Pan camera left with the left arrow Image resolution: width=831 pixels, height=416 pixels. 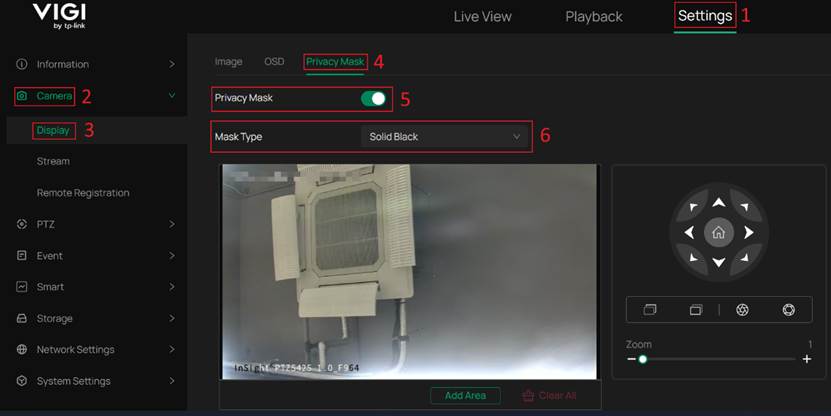(x=689, y=232)
